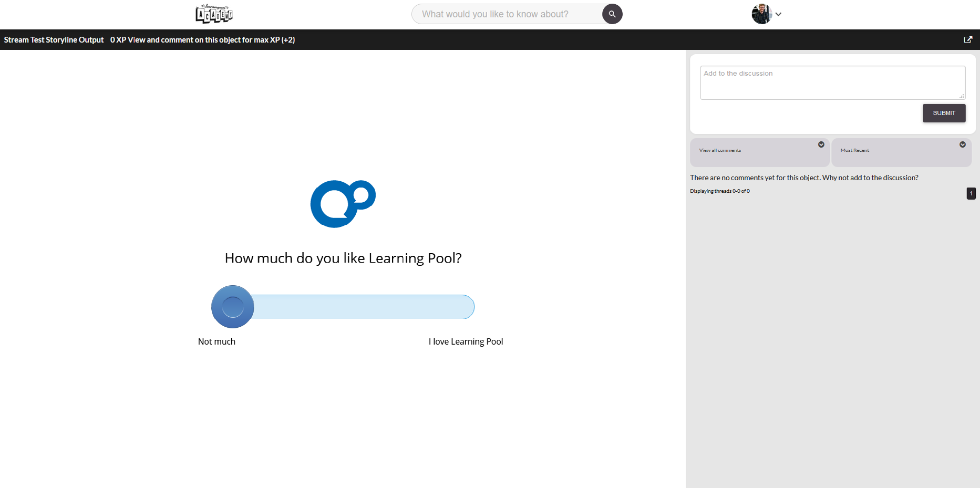
Task: Open content in new window icon
Action: (x=968, y=40)
